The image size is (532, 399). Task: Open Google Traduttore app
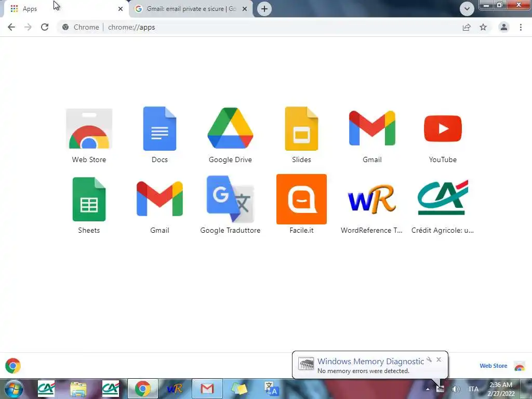pyautogui.click(x=230, y=199)
